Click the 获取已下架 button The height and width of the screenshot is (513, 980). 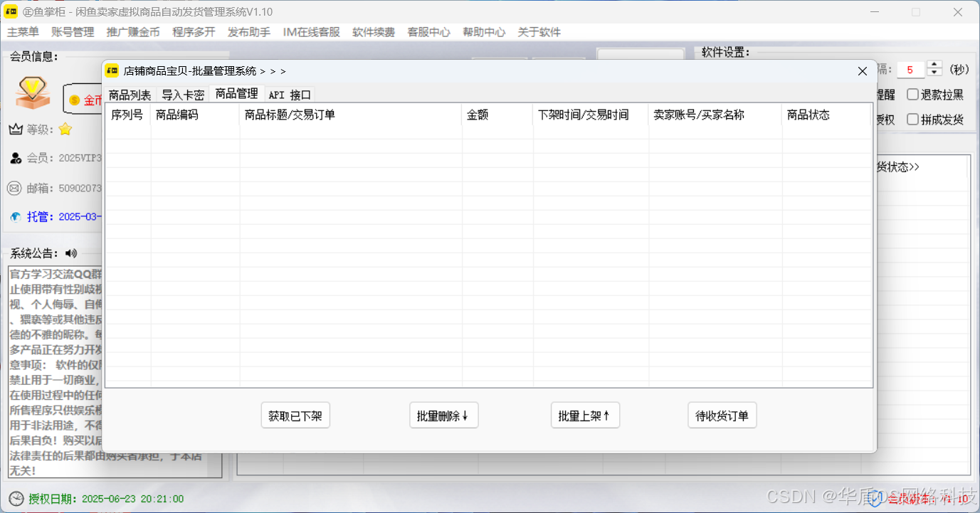point(295,416)
